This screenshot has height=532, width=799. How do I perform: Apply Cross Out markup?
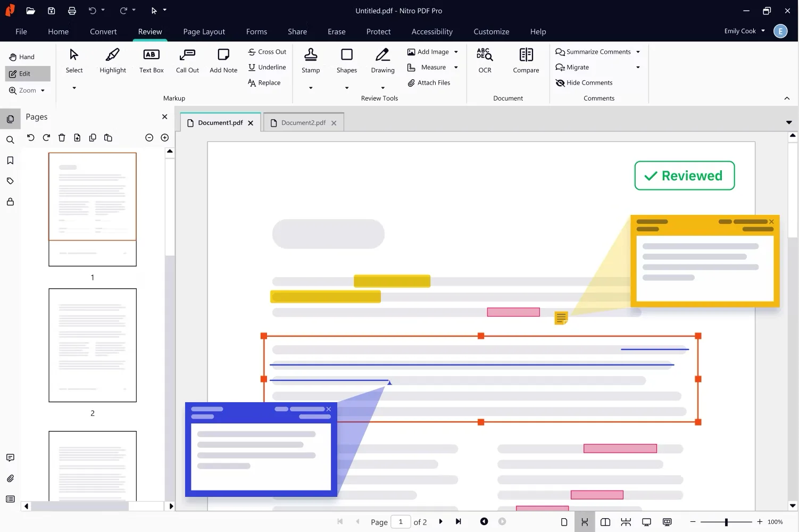point(267,52)
